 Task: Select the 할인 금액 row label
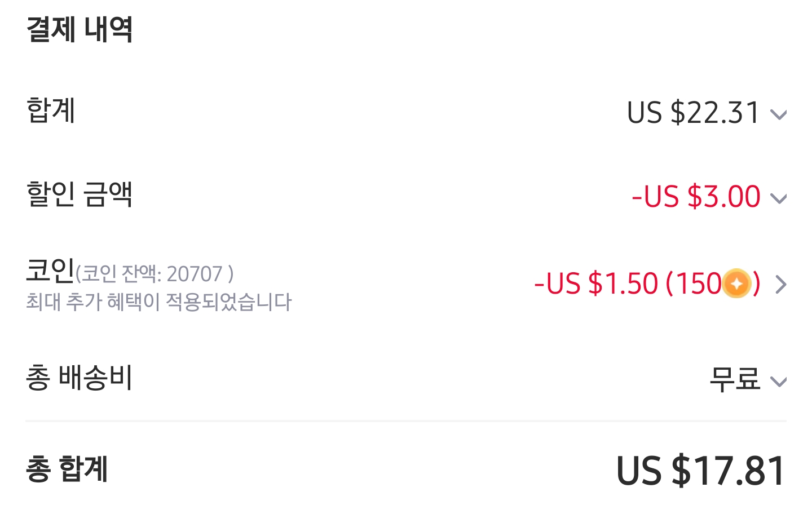[79, 194]
